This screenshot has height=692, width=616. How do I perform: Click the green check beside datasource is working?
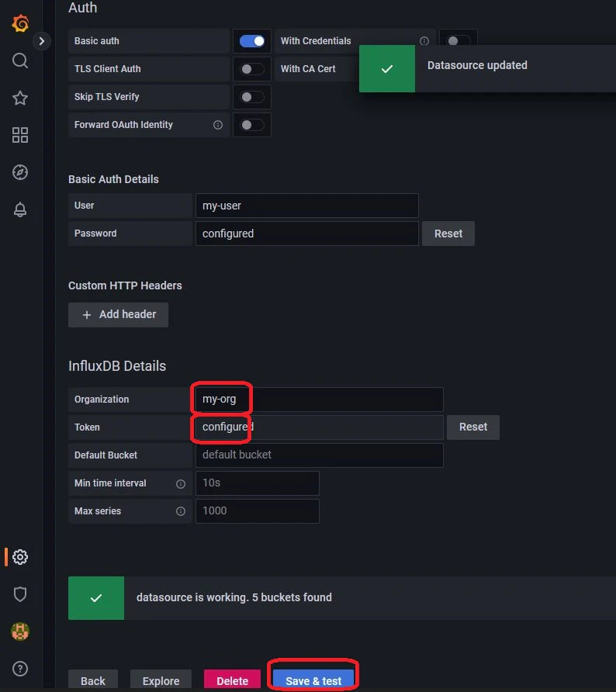[96, 598]
